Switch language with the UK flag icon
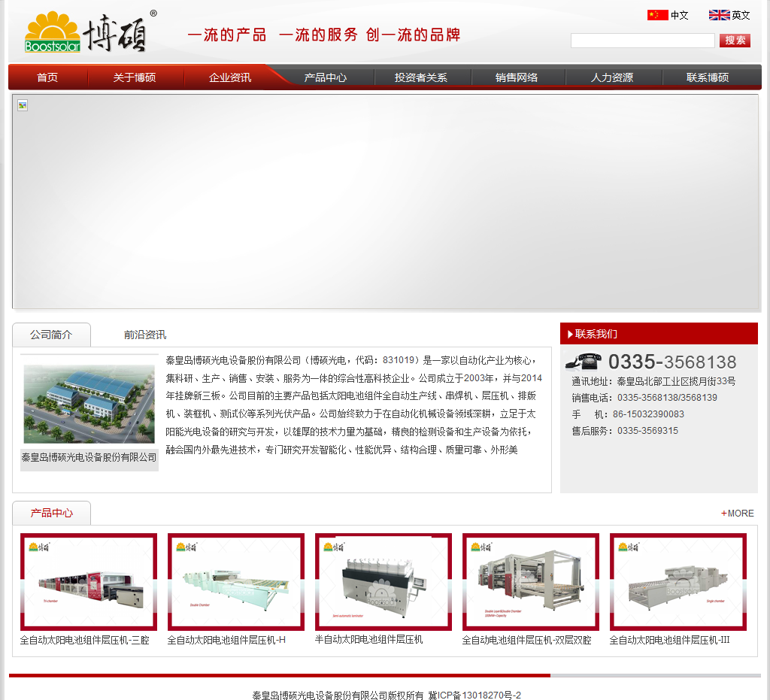This screenshot has height=700, width=770. click(x=719, y=15)
